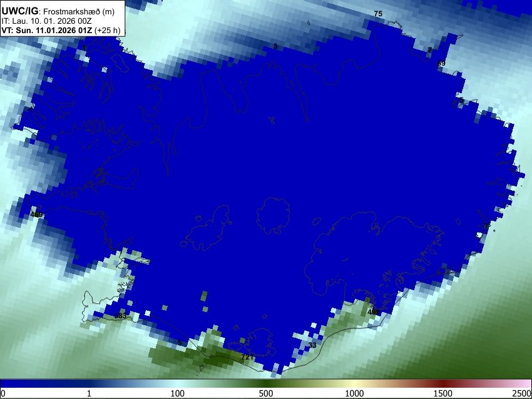Image resolution: width=532 pixels, height=399 pixels.
Task: Click the value "7" just above 89
Action: coord(429,50)
